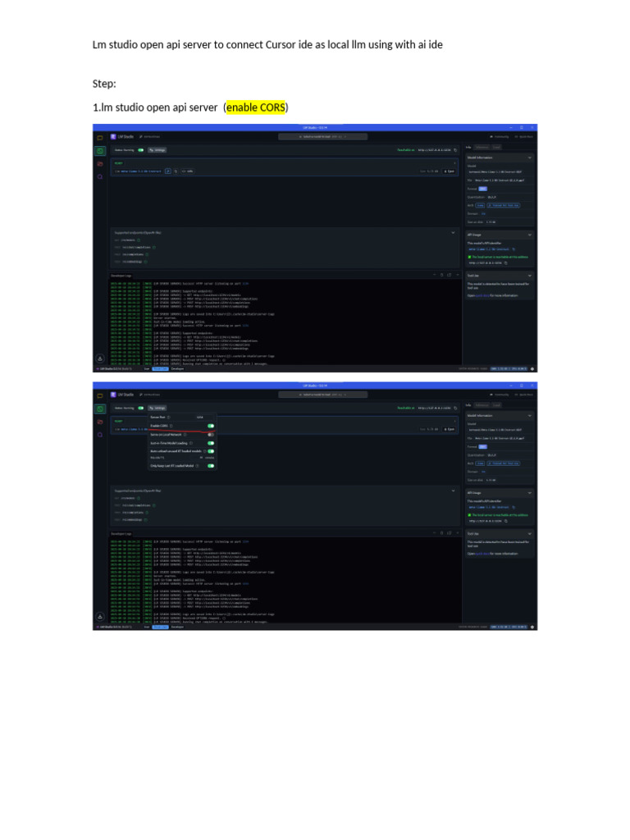
Task: Collapse API Usage panel in second screenshot
Action: (530, 493)
